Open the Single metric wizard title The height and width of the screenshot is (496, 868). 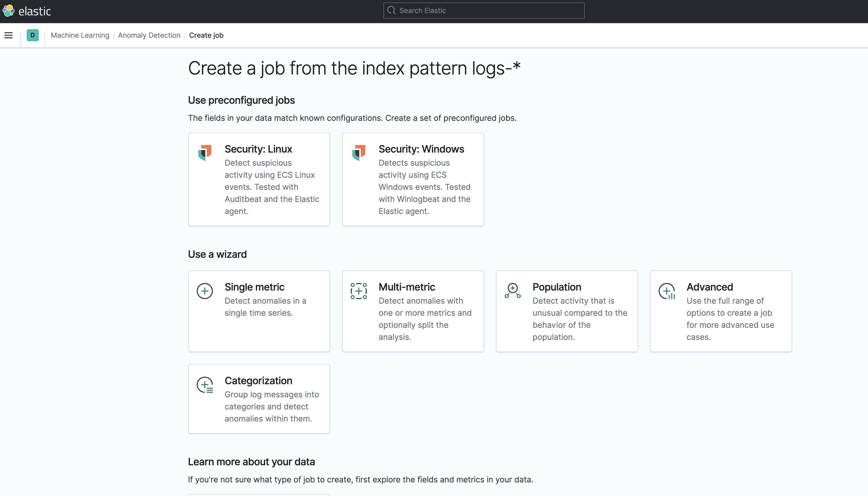[254, 287]
